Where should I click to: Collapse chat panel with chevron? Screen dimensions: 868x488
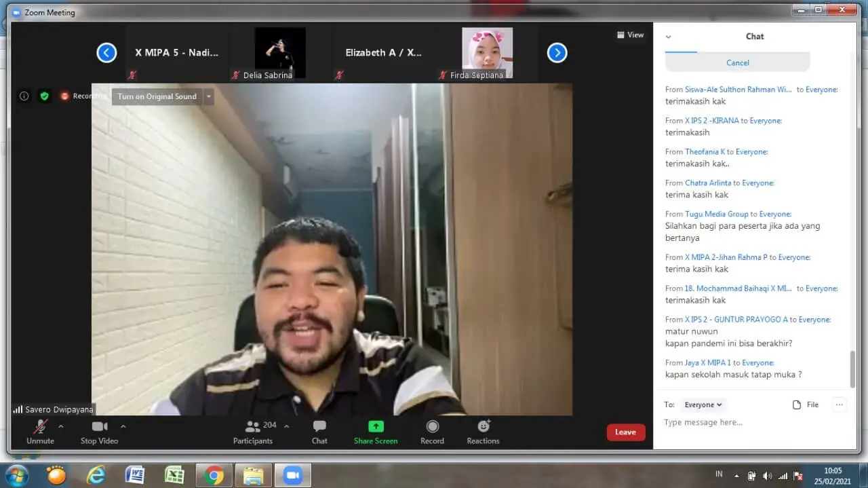[668, 37]
